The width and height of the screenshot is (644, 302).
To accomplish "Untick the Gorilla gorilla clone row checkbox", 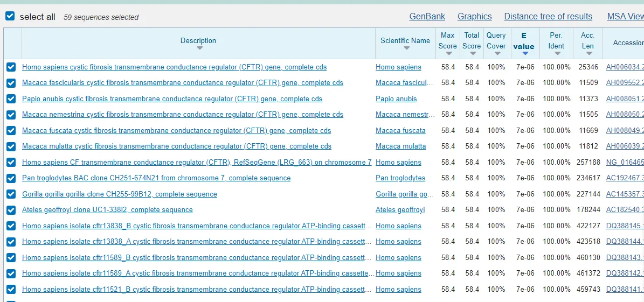I will point(11,194).
